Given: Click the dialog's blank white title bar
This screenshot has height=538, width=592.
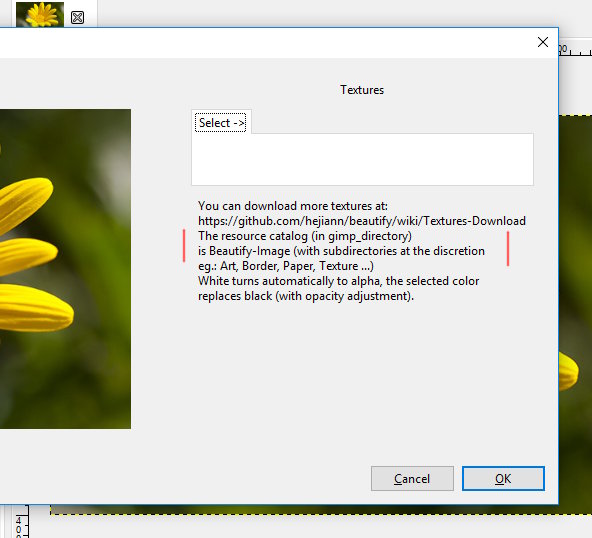Looking at the screenshot, I should point(264,43).
